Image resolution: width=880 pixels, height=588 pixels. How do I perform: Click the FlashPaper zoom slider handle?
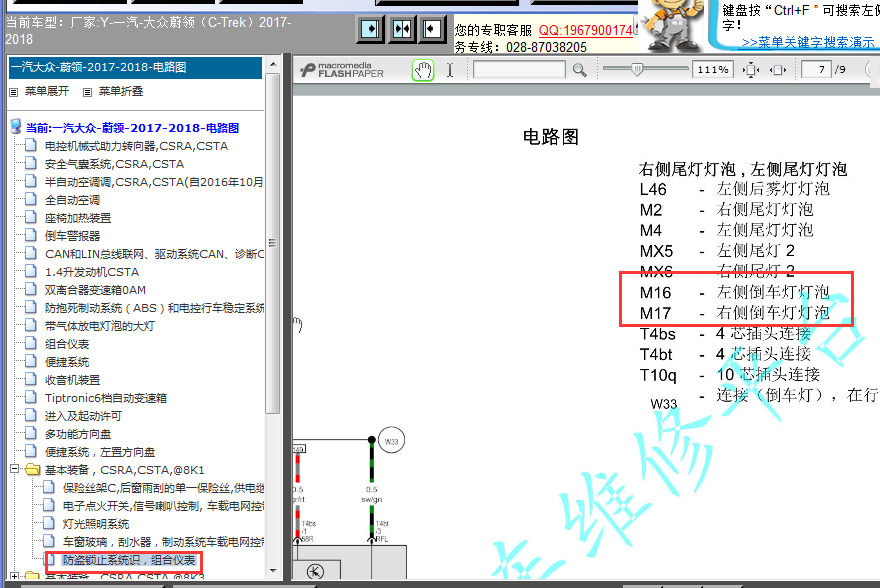tap(636, 70)
